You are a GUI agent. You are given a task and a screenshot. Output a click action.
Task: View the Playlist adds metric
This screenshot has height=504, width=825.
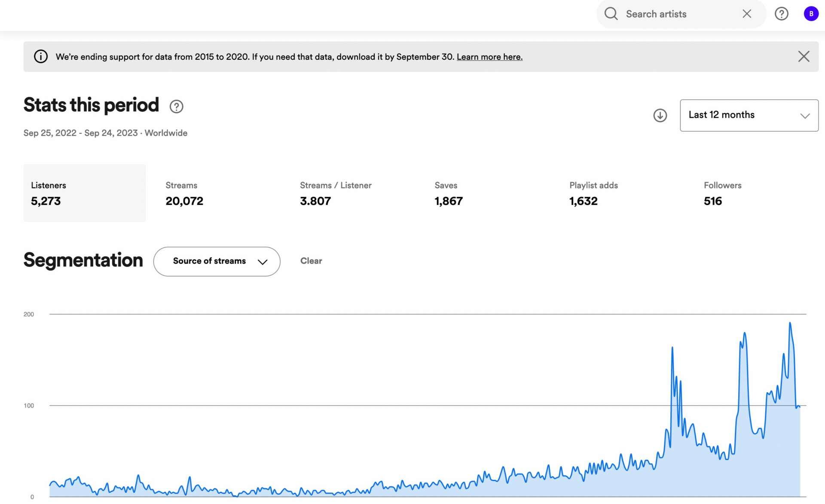click(593, 193)
